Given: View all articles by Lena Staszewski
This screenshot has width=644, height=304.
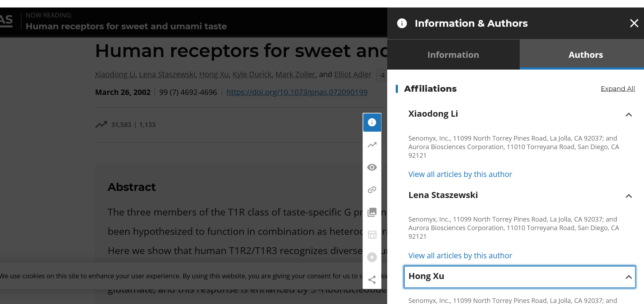Looking at the screenshot, I should coord(460,255).
